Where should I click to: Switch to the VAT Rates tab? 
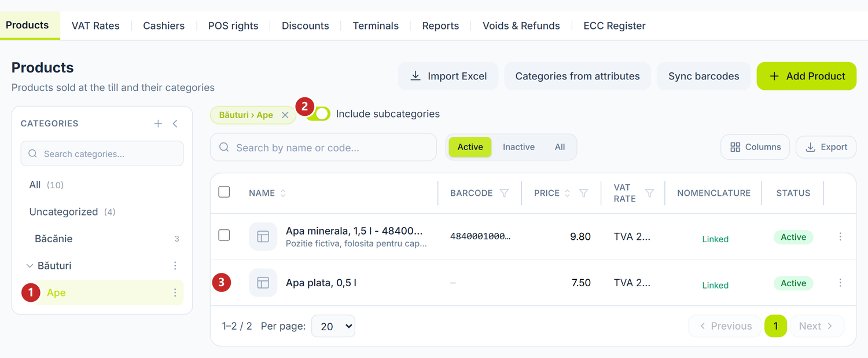point(95,25)
